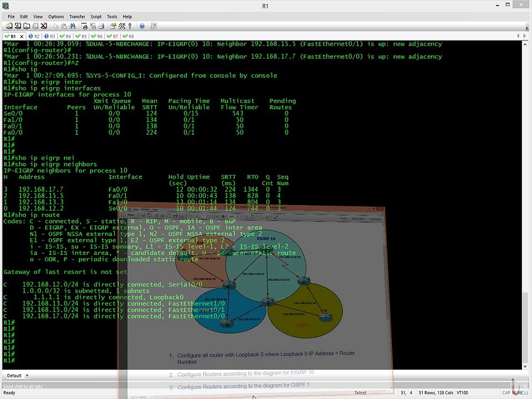Click the last toolbar icon after Help
This screenshot has width=532, height=399.
pos(154,26)
